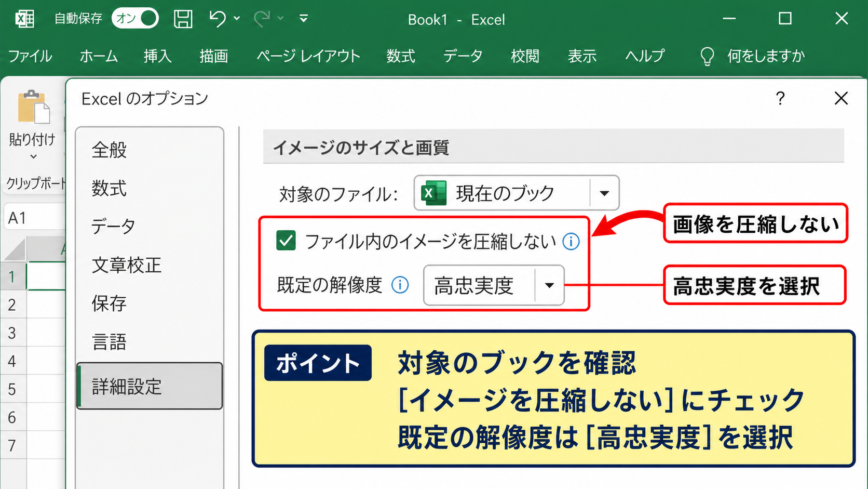Screen dimensions: 868x489
Task: Click the Redo arrow icon
Action: (x=262, y=19)
